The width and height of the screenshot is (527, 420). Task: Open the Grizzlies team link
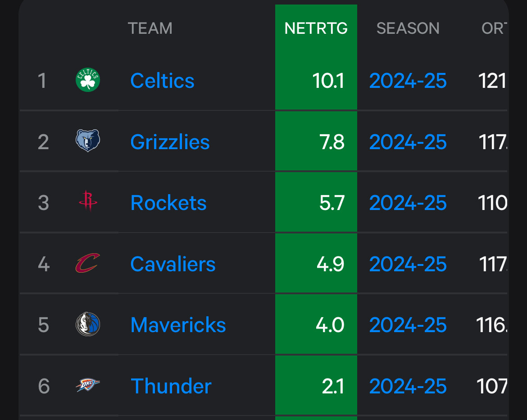[170, 142]
